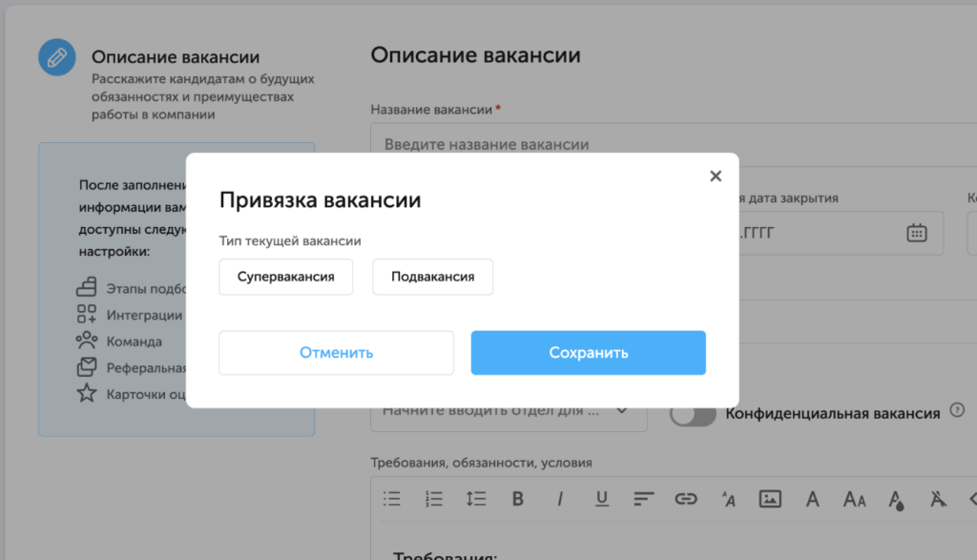Close the Привязка вакансии dialog
977x560 pixels.
[716, 176]
